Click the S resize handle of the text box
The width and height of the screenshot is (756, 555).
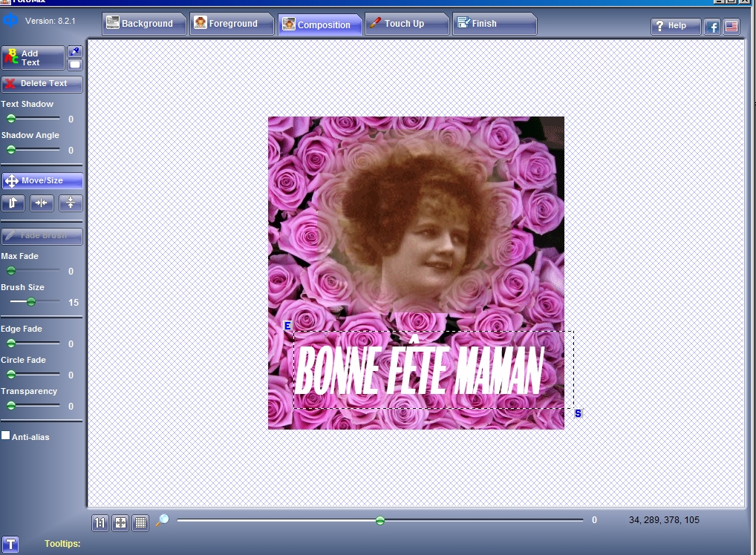[x=578, y=413]
